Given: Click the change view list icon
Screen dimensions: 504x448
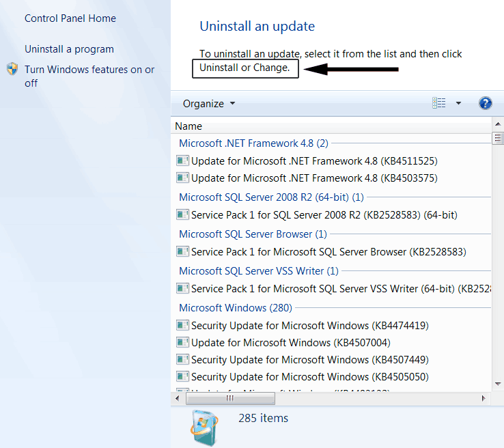Looking at the screenshot, I should pyautogui.click(x=438, y=103).
